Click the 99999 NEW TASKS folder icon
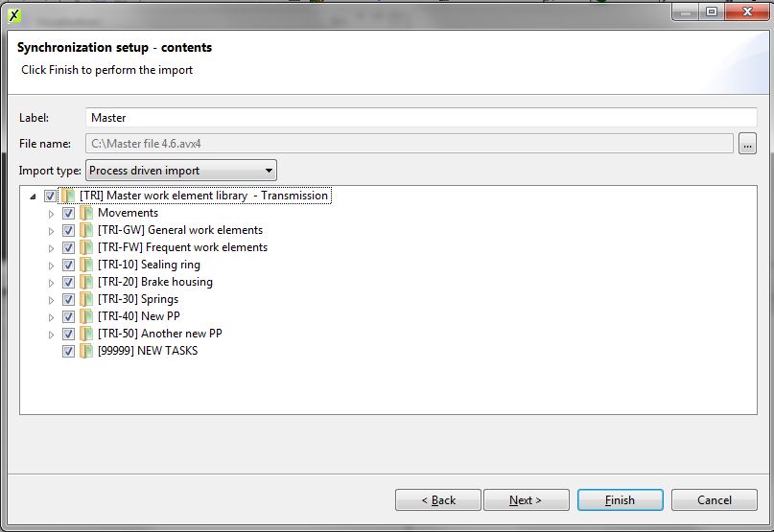 (x=86, y=351)
